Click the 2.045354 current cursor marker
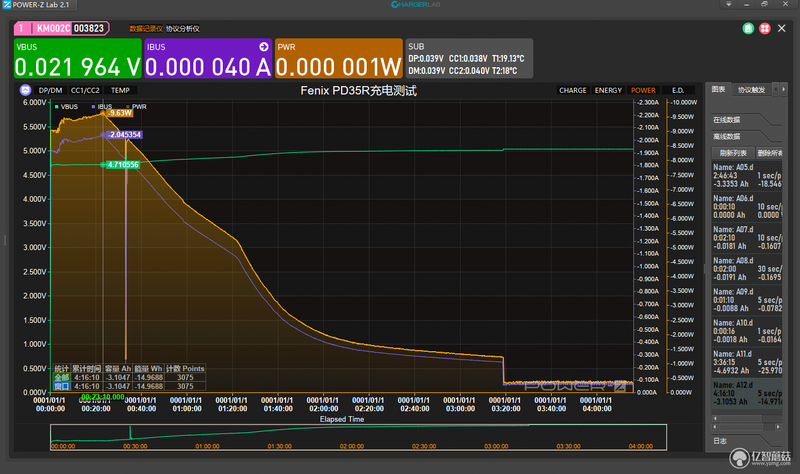The height and width of the screenshot is (474, 800). click(124, 135)
